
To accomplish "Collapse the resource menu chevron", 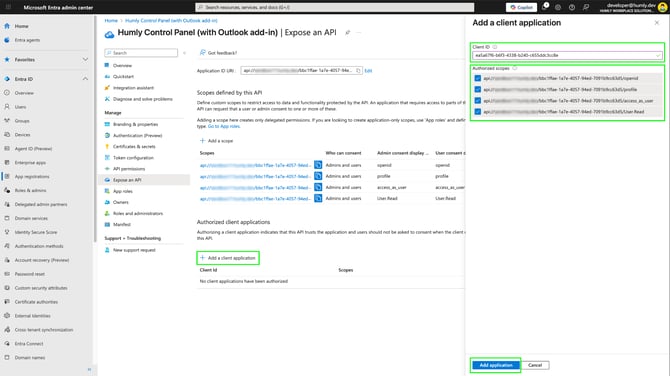I will (x=184, y=53).
